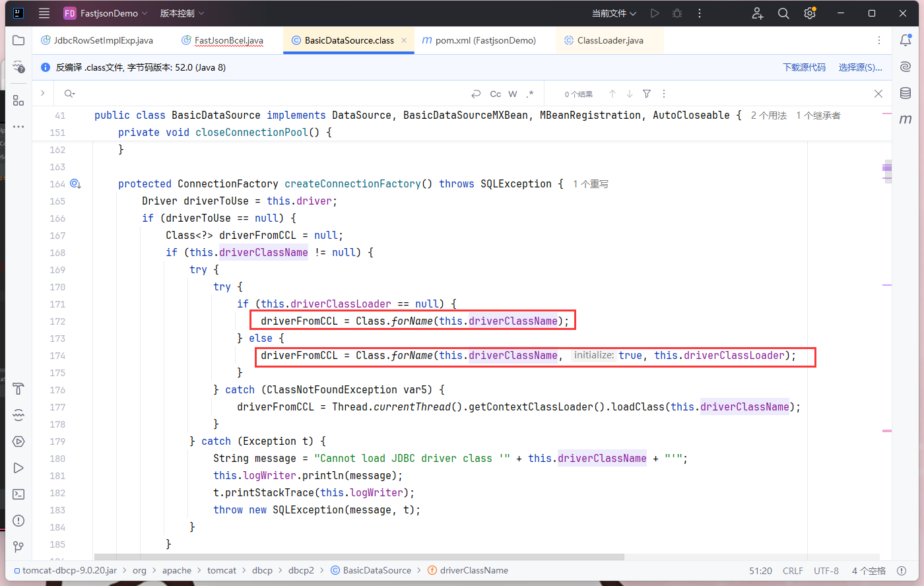Toggle Regex (.*) search option
Image resolution: width=924 pixels, height=586 pixels.
click(x=529, y=94)
